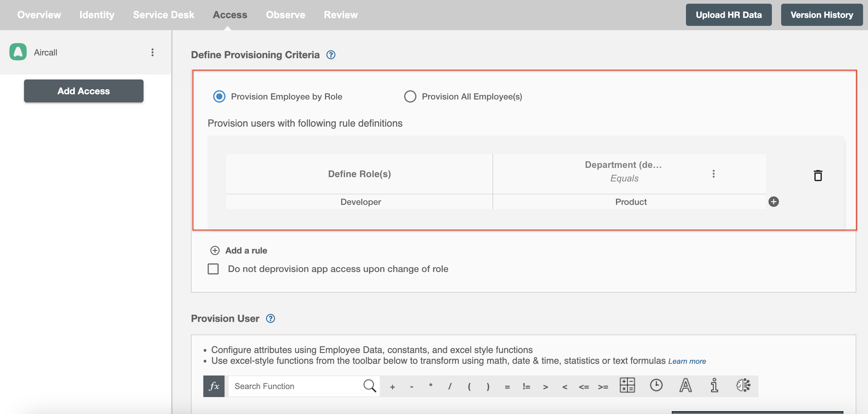The width and height of the screenshot is (868, 414).
Task: Open the Review tab
Action: tap(341, 15)
